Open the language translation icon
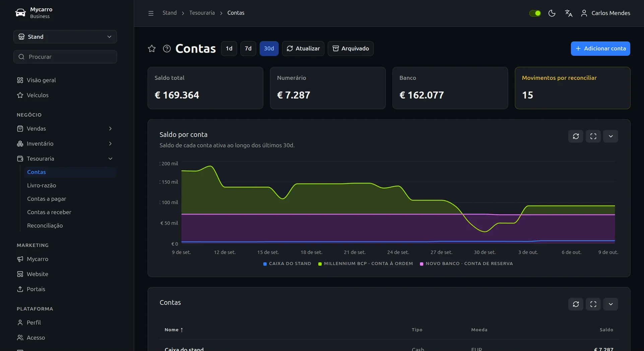The width and height of the screenshot is (644, 351). 569,13
